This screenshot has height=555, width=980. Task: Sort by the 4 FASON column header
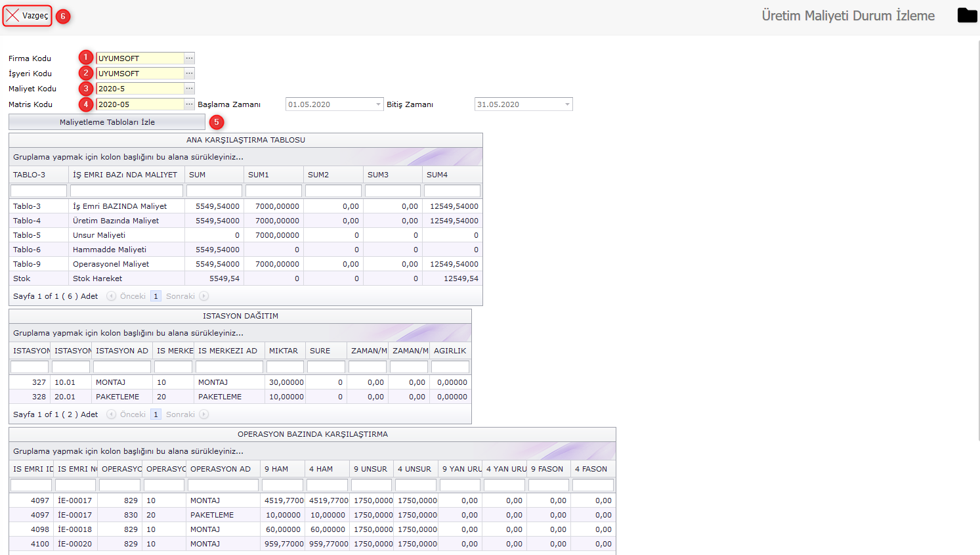593,469
